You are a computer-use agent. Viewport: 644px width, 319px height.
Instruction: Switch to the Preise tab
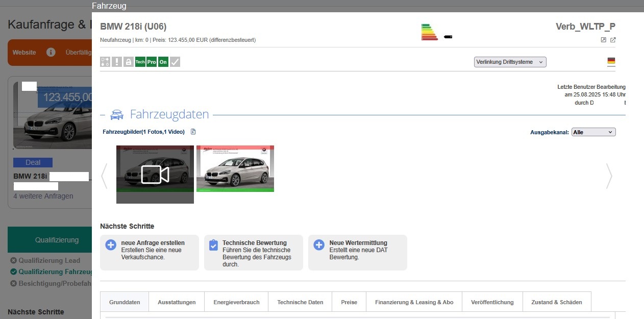pyautogui.click(x=349, y=302)
